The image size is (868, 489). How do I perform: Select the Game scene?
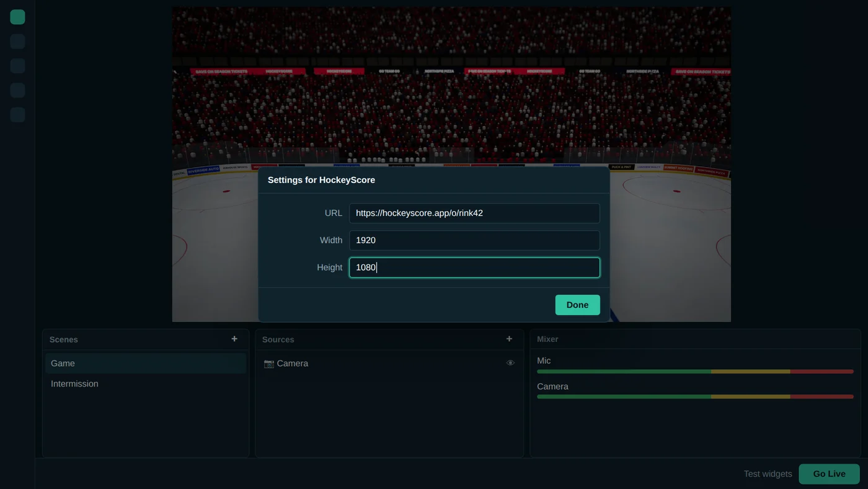[x=146, y=364]
